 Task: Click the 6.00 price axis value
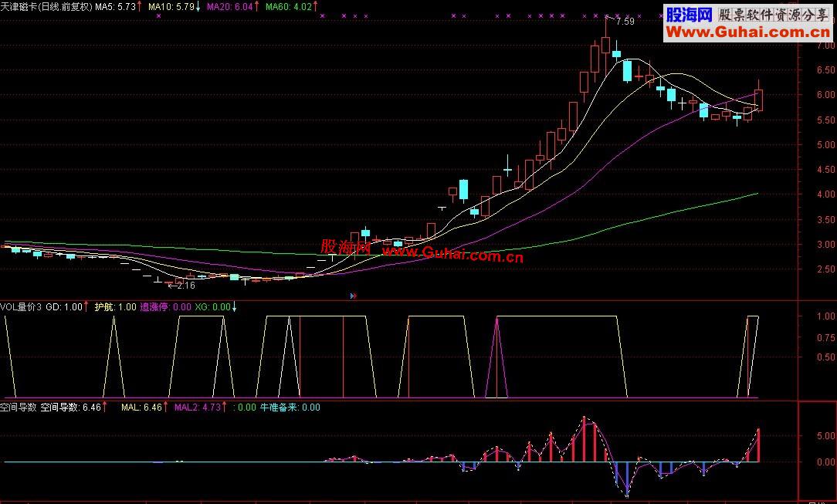point(825,95)
